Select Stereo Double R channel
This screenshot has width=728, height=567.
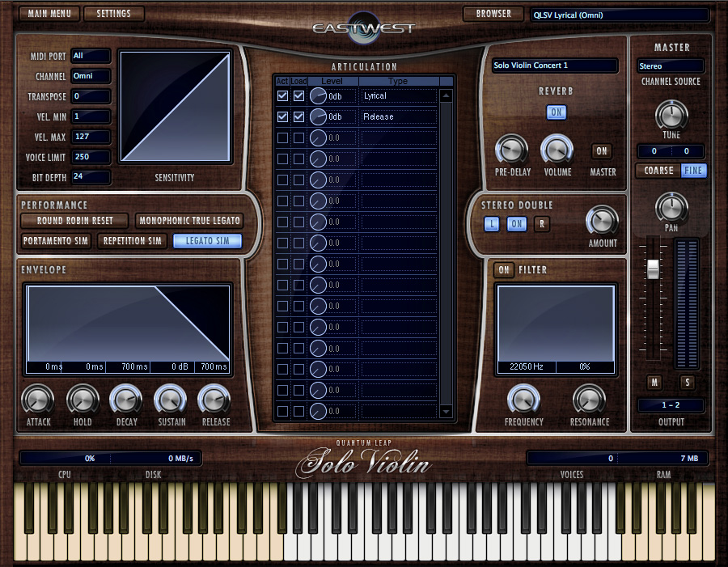coord(542,224)
